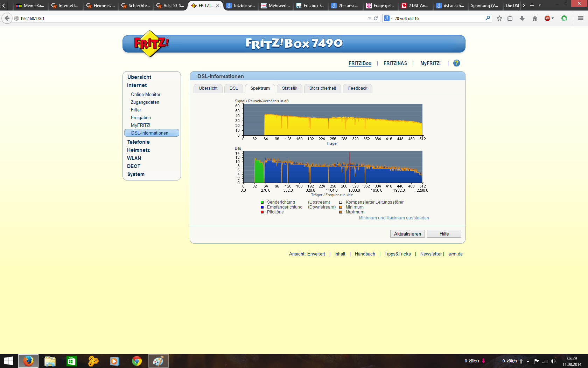This screenshot has width=588, height=368.
Task: Open the Feedback tab
Action: tap(358, 88)
